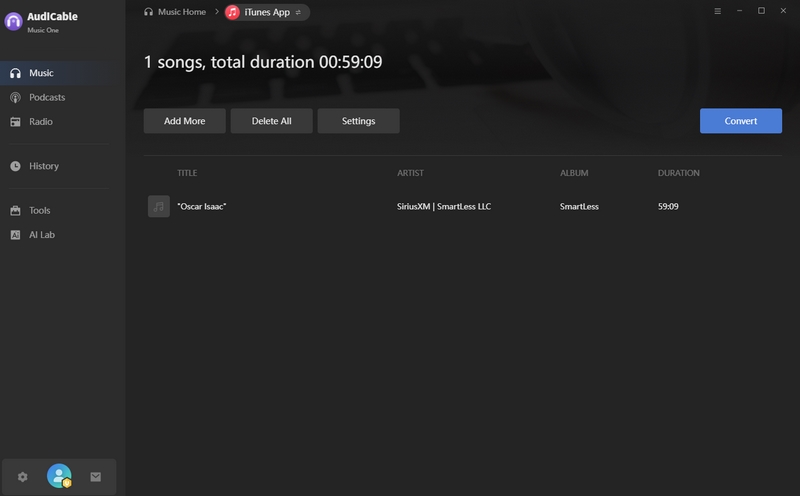800x496 pixels.
Task: Click the Radio icon in sidebar
Action: point(15,121)
